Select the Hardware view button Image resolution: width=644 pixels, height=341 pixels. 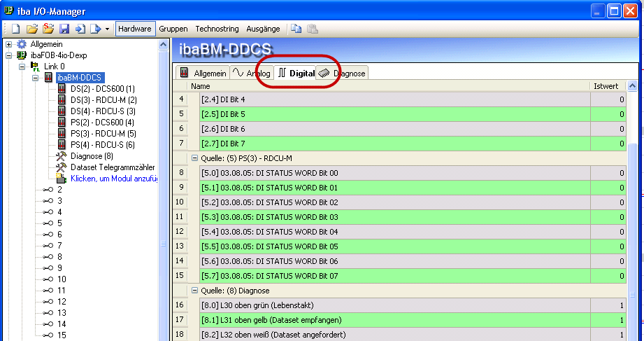(x=135, y=29)
